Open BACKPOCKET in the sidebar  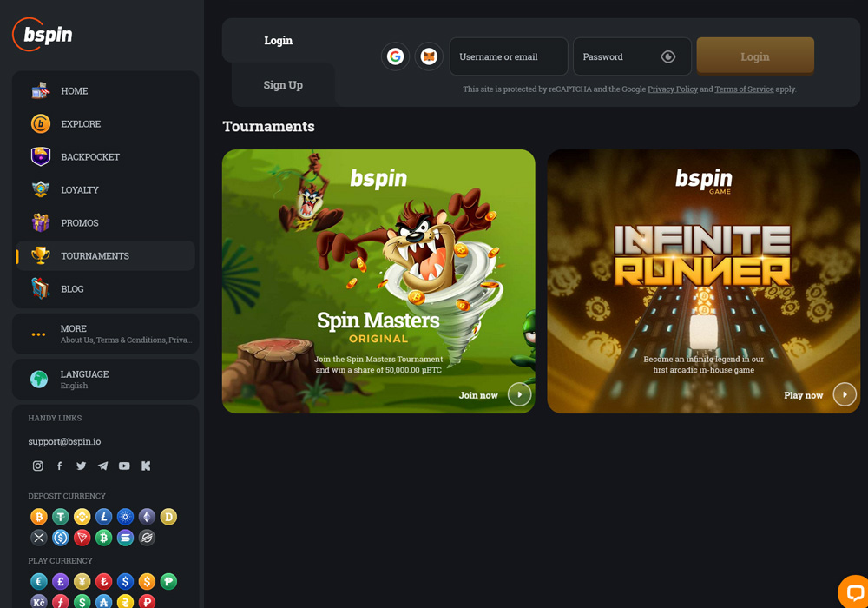pos(106,156)
